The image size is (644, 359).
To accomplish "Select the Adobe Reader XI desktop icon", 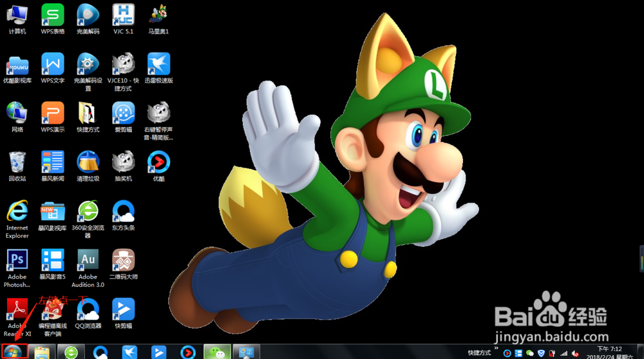I will coord(17,317).
